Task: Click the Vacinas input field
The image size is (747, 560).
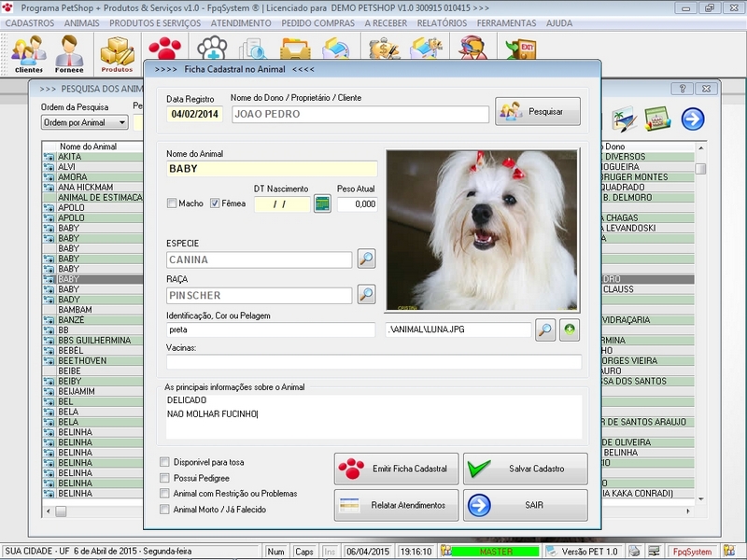Action: [x=373, y=362]
